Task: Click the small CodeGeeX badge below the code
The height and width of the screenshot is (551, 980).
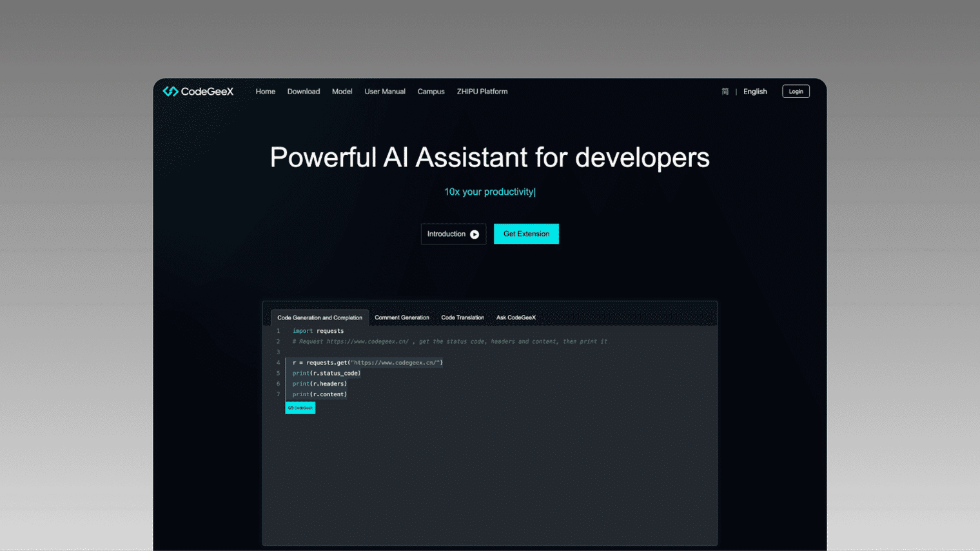Action: [x=300, y=408]
